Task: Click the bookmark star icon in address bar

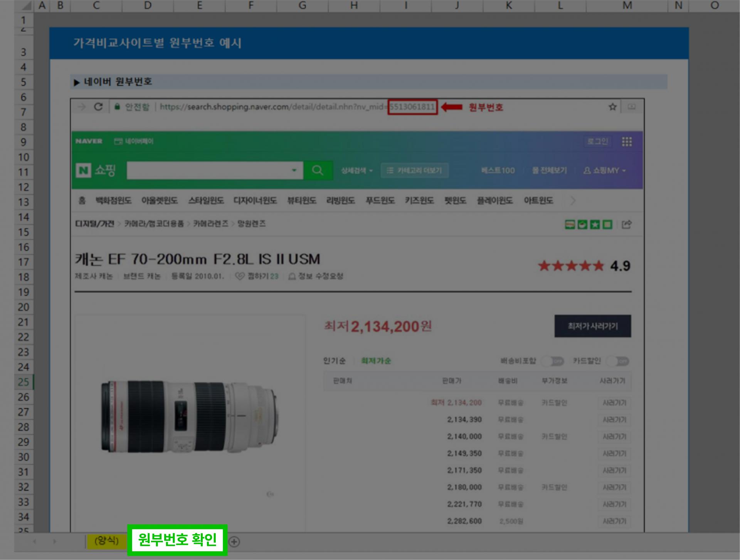Action: tap(612, 107)
